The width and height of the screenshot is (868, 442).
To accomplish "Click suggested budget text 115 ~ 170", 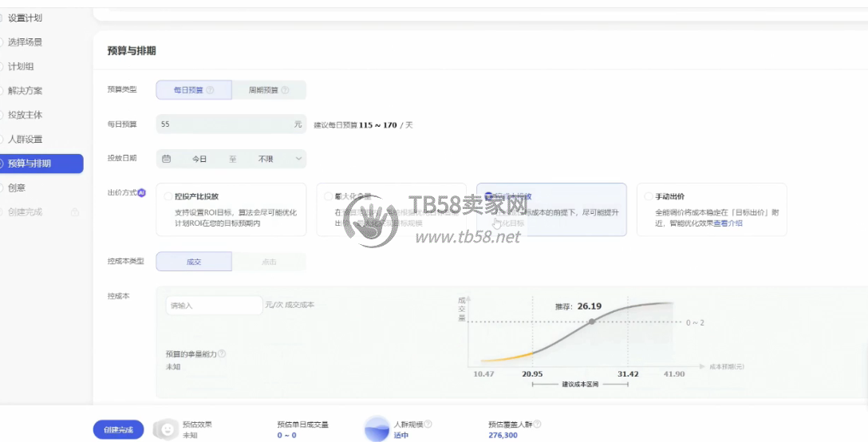I will point(377,125).
